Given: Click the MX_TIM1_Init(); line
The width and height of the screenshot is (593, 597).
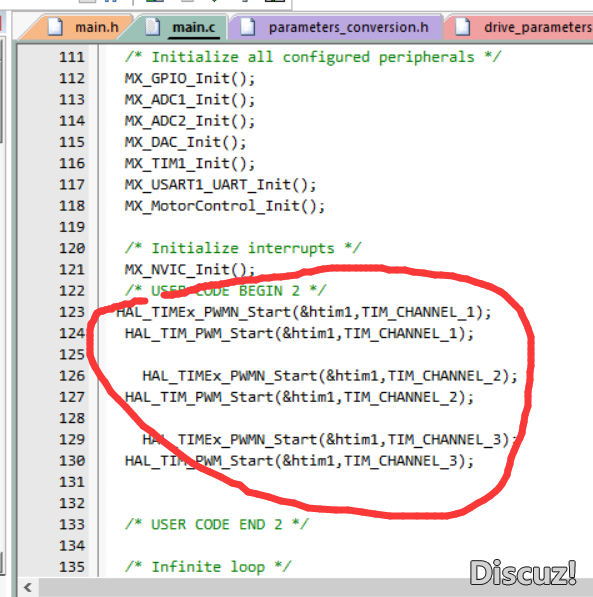Looking at the screenshot, I should (190, 164).
